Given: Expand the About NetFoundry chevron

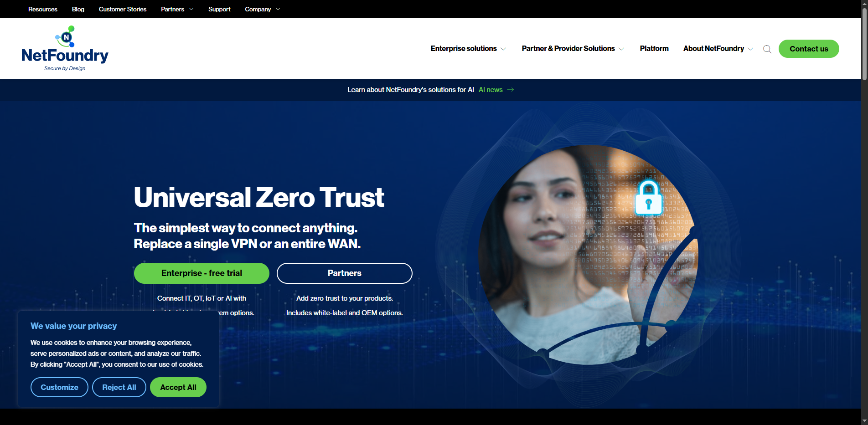Looking at the screenshot, I should click(x=750, y=49).
